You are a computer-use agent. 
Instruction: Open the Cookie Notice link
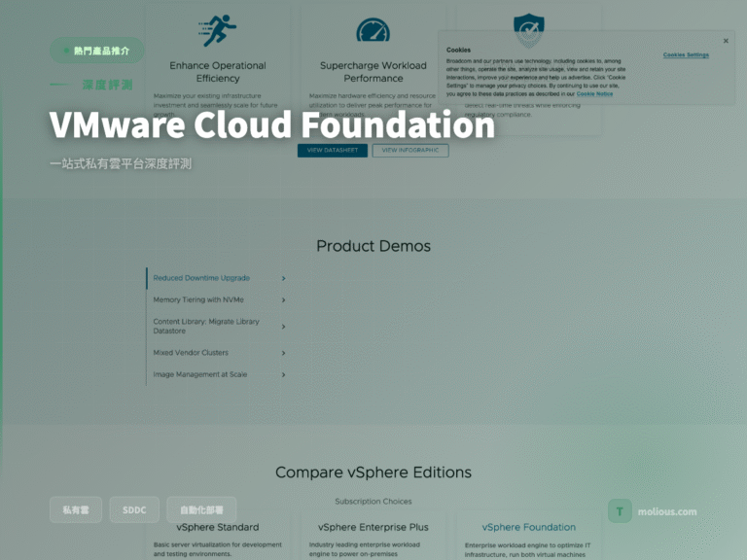click(x=594, y=93)
